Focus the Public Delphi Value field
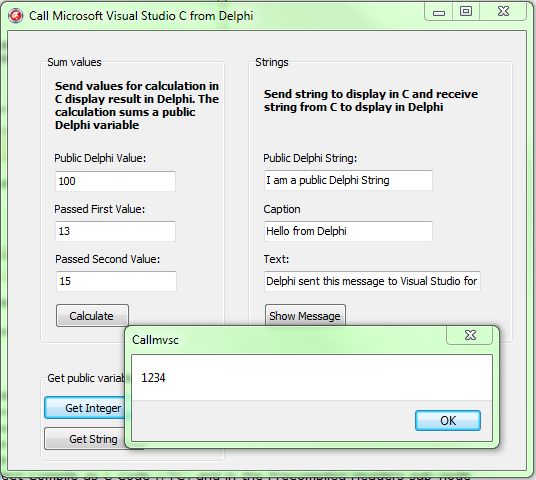 [x=116, y=181]
